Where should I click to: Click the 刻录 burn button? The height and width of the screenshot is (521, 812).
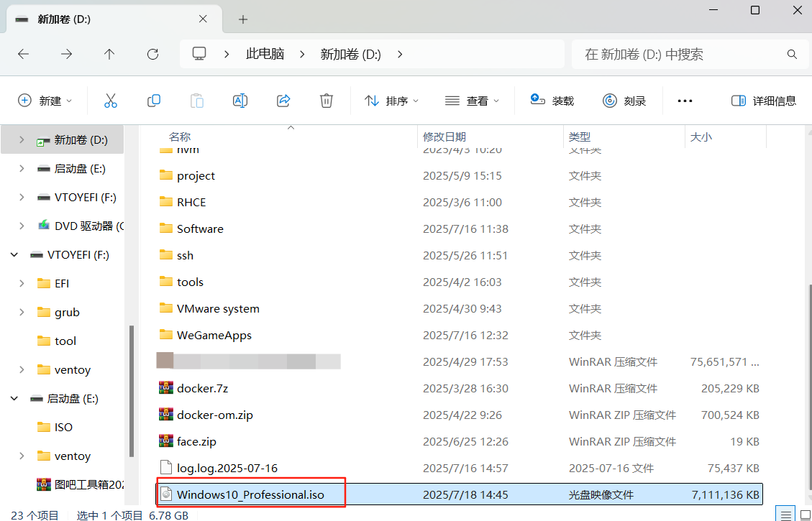(624, 101)
